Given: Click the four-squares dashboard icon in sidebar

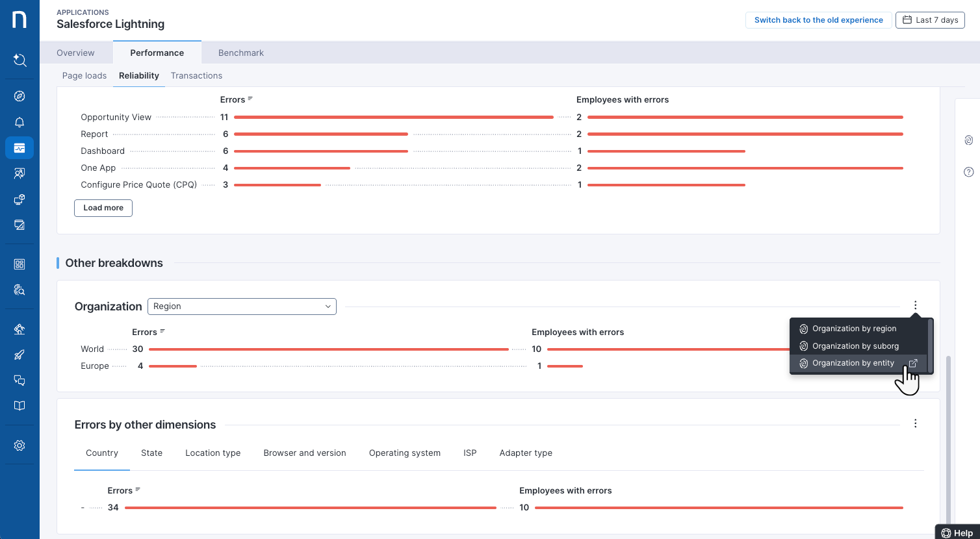Looking at the screenshot, I should [19, 264].
